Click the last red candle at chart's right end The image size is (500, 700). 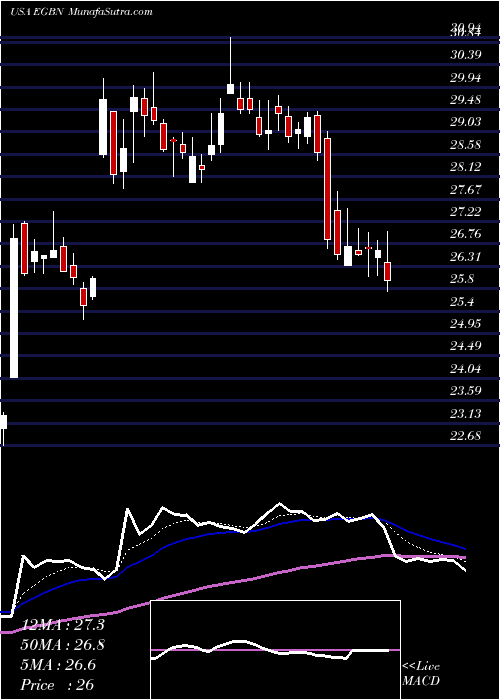(388, 271)
